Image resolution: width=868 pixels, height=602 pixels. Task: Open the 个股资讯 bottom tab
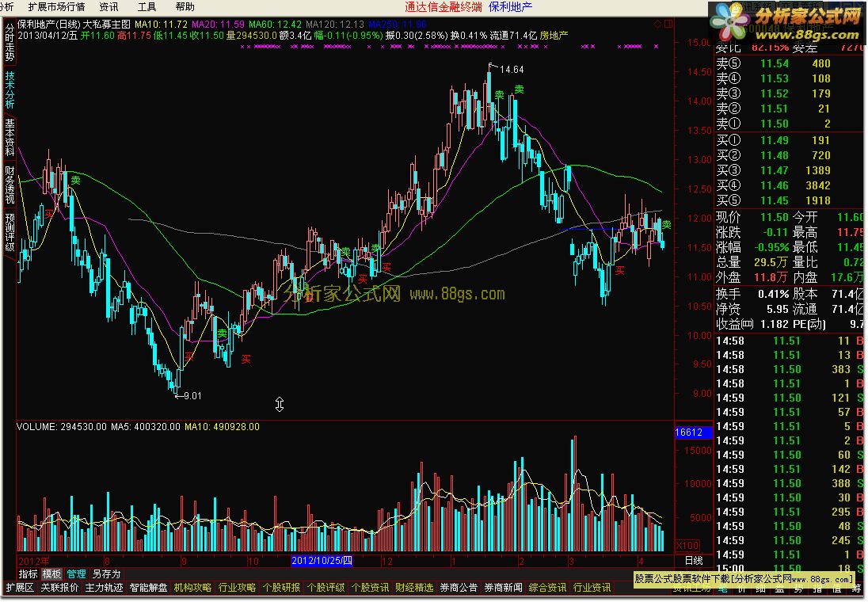tap(370, 588)
